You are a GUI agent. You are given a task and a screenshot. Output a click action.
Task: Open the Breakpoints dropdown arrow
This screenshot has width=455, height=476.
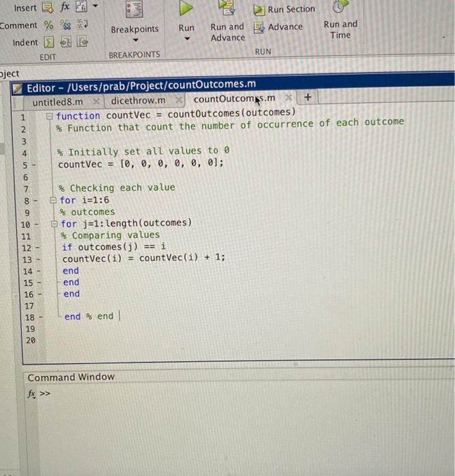click(135, 40)
